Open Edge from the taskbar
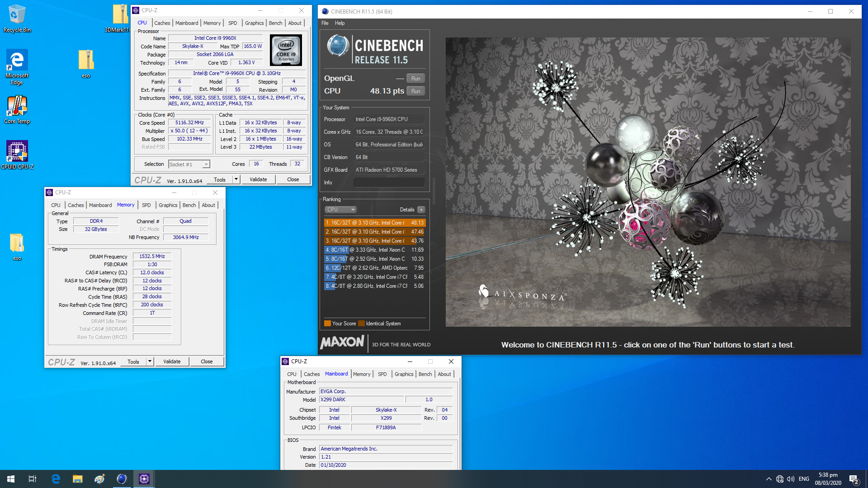Image resolution: width=868 pixels, height=488 pixels. point(56,479)
